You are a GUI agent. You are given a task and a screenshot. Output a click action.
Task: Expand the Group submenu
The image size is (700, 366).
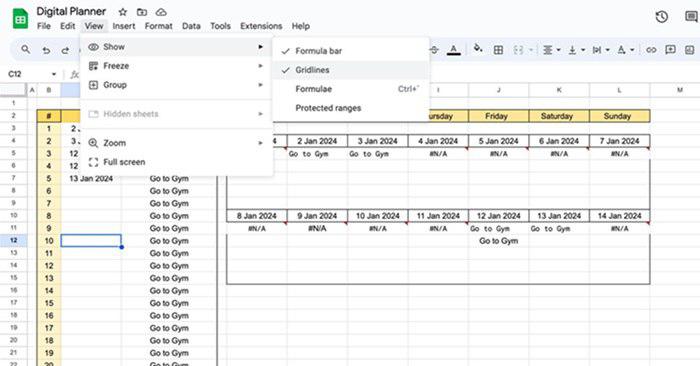pyautogui.click(x=176, y=85)
